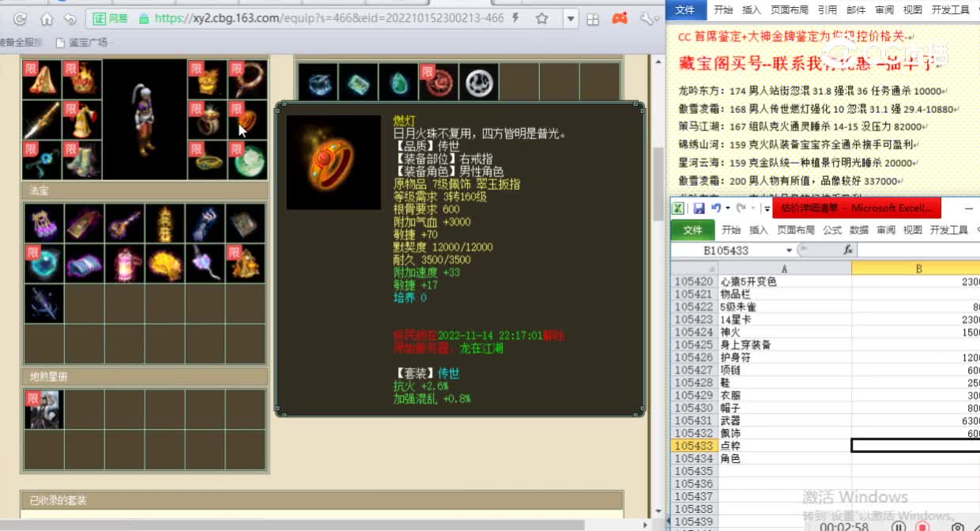Click the character model preview
Screen dimensions: 980x531
[145, 120]
